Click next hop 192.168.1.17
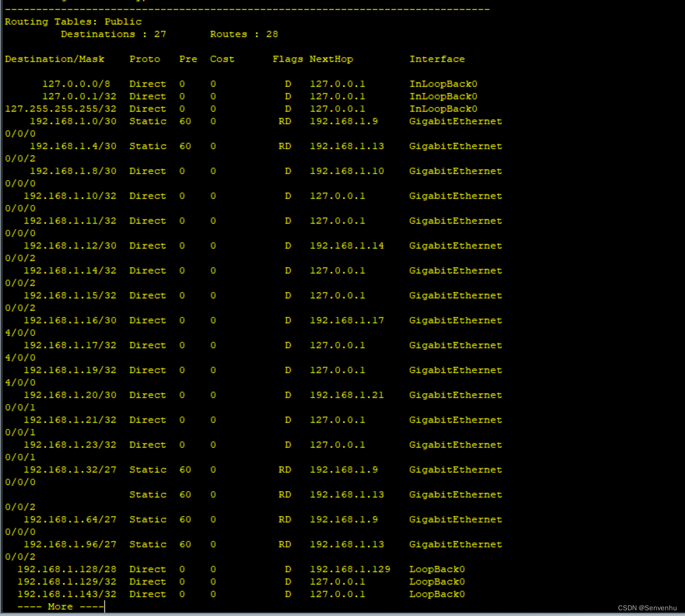 tap(347, 320)
